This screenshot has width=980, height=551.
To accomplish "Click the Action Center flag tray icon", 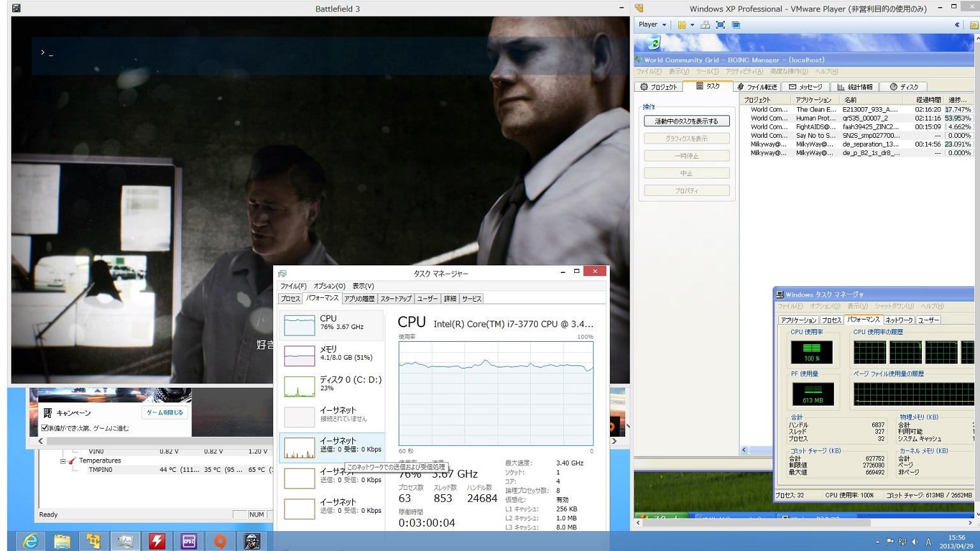I will click(890, 541).
